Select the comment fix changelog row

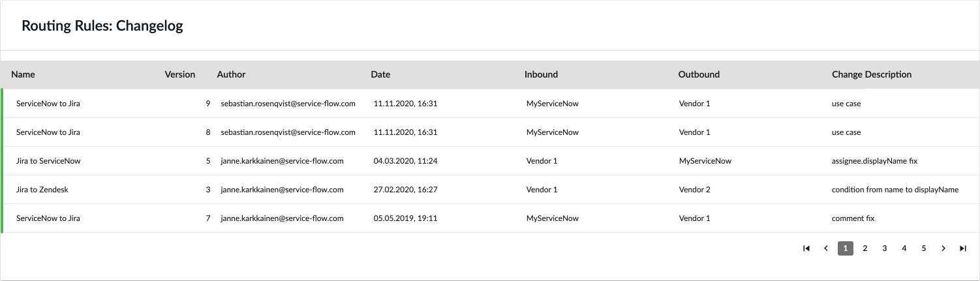coord(490,218)
